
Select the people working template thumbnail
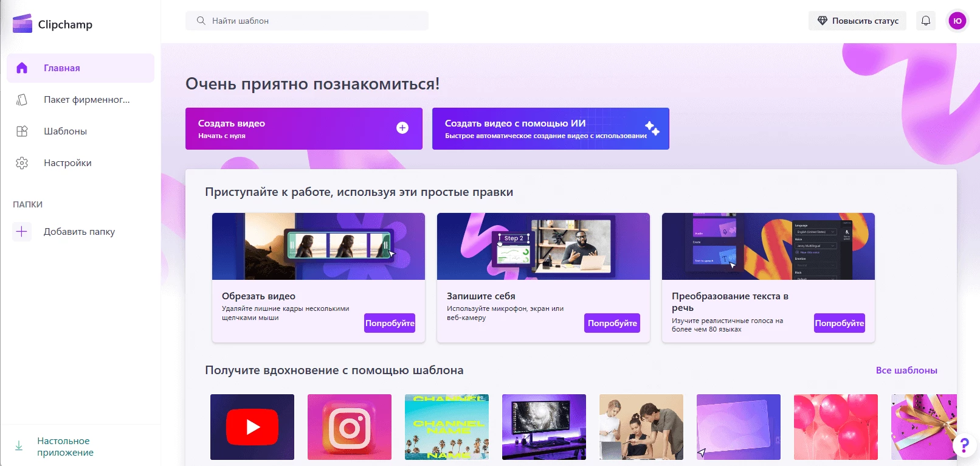641,427
